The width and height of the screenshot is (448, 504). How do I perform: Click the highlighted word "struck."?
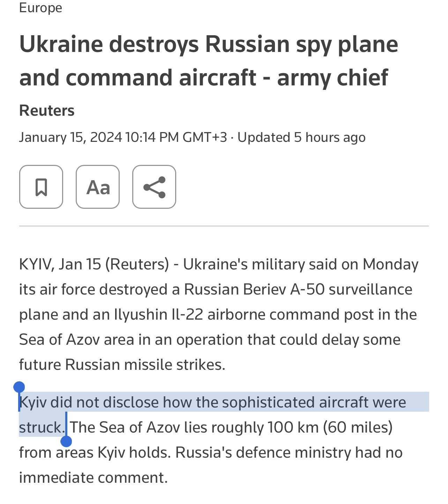(42, 427)
